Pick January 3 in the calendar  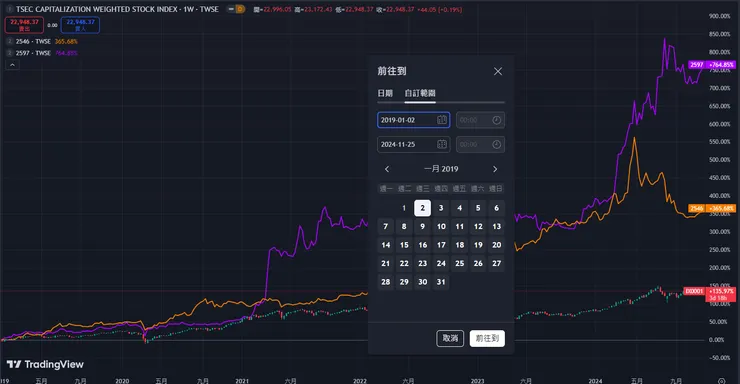point(441,208)
